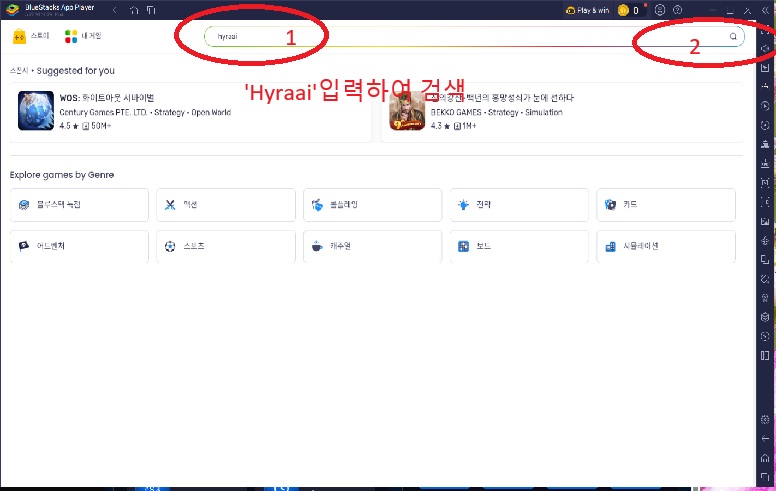This screenshot has height=491, width=776.
Task: Open the 블루스택 독점 genre
Action: point(79,204)
